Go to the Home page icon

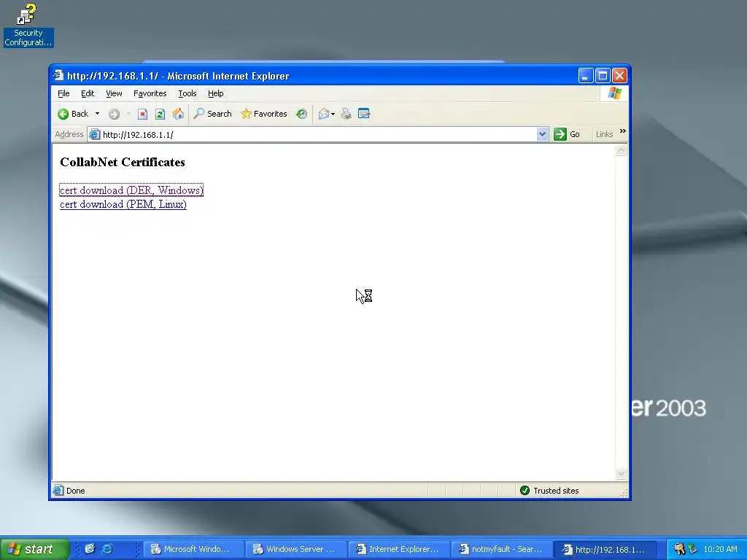coord(178,114)
